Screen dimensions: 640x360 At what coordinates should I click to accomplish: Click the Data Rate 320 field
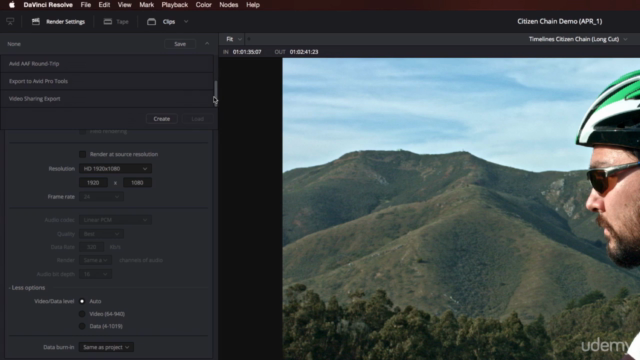[x=91, y=247]
